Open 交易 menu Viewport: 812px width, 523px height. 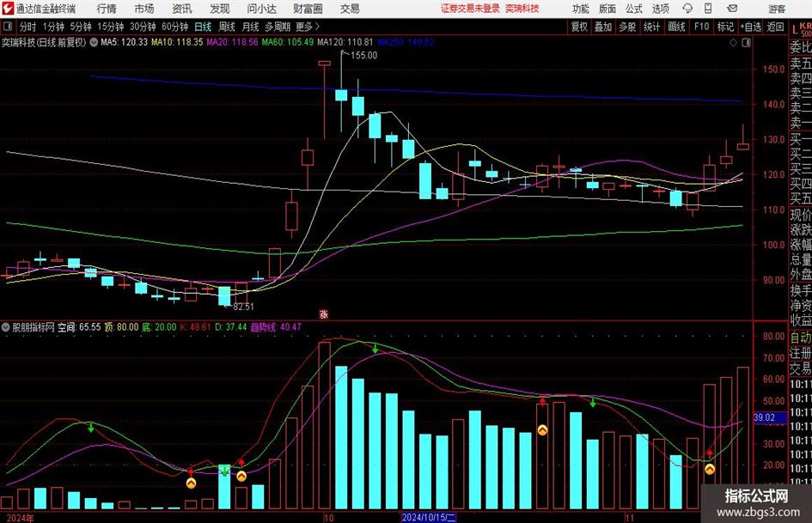(350, 9)
